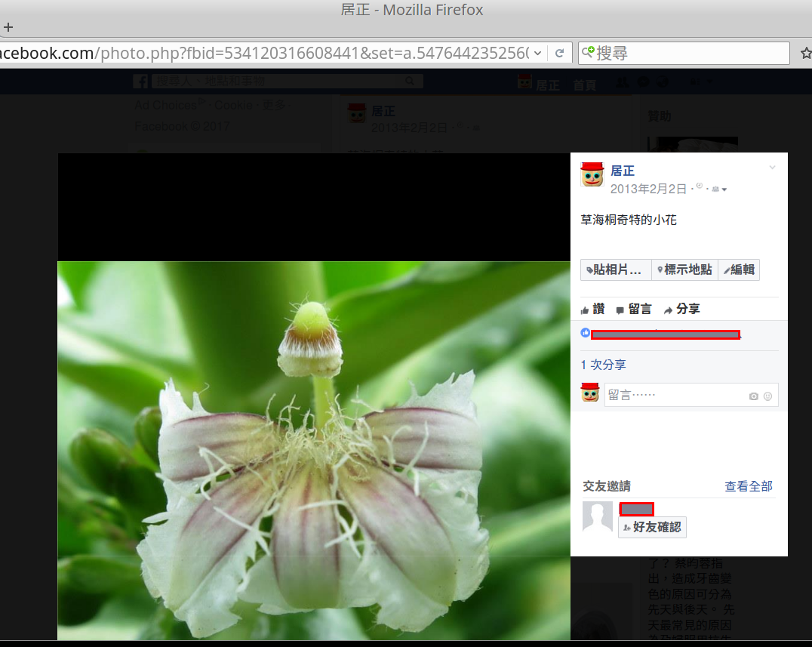Click the blue like reaction icon

[585, 333]
